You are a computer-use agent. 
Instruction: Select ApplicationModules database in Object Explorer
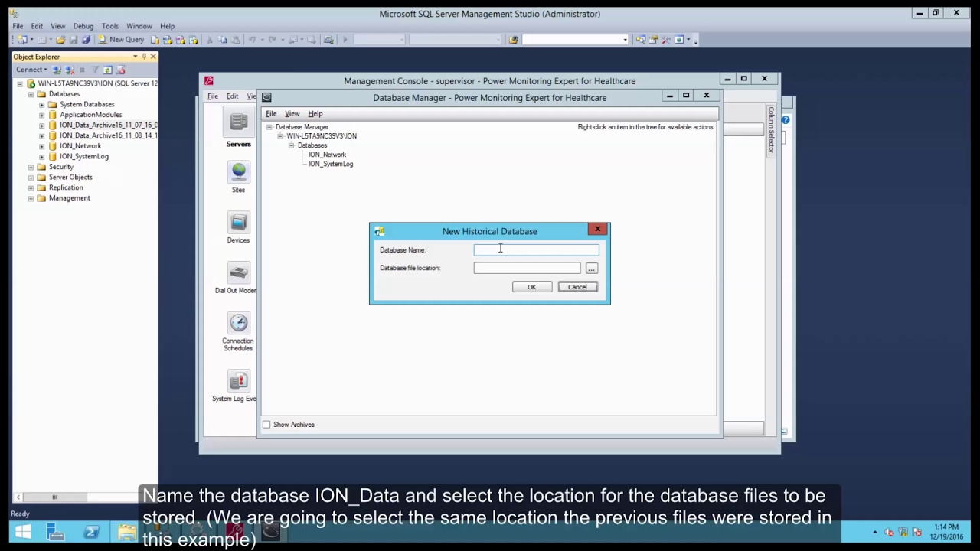pyautogui.click(x=90, y=115)
